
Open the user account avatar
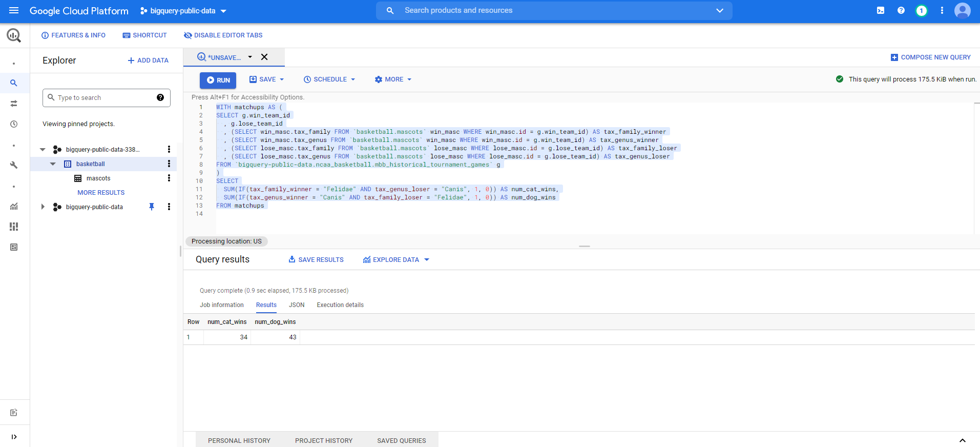[963, 10]
